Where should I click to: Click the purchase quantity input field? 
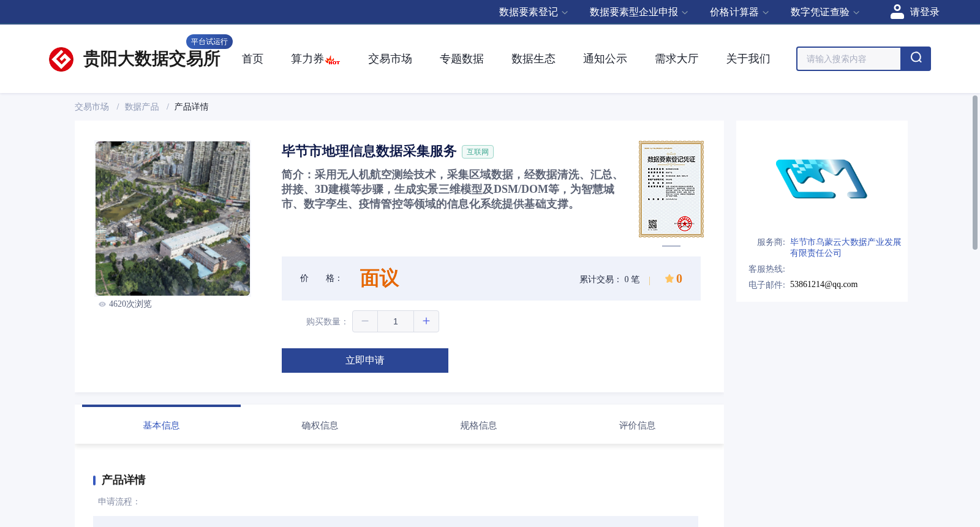click(x=396, y=321)
